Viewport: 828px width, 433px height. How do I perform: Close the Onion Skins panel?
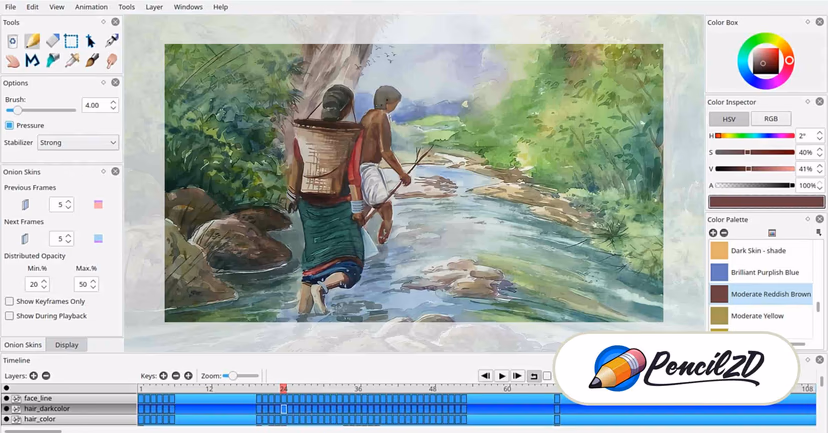(115, 172)
